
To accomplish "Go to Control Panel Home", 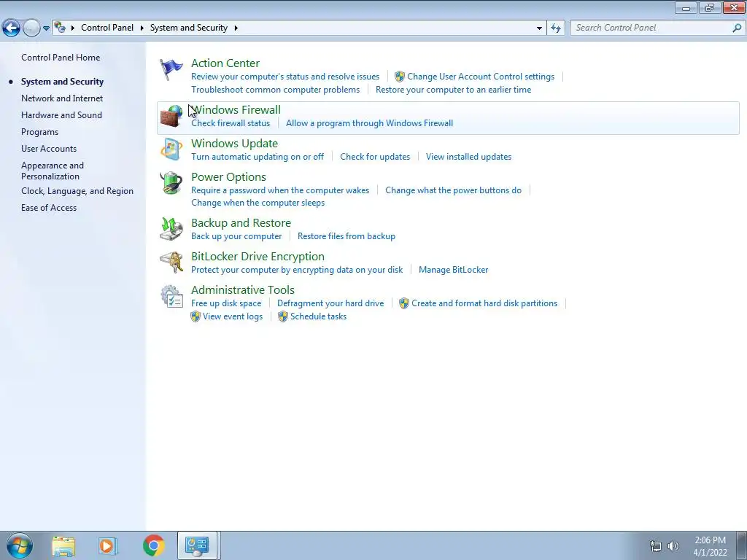I will [61, 58].
